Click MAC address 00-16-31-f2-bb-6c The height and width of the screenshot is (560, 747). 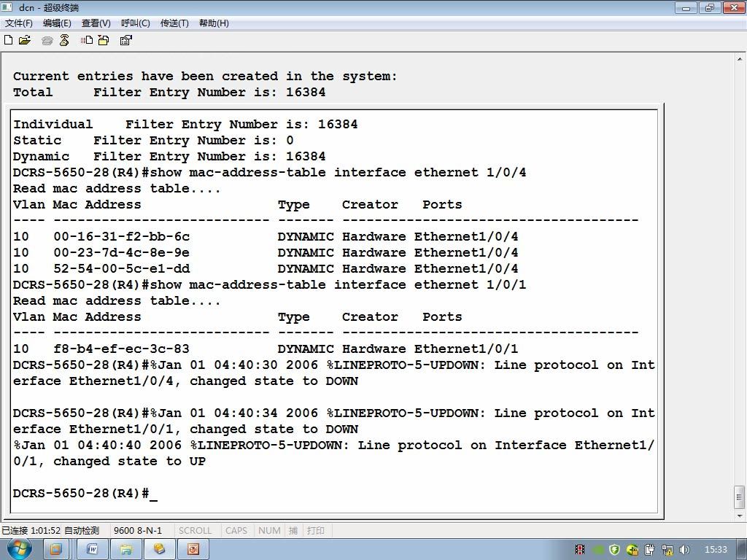(122, 237)
